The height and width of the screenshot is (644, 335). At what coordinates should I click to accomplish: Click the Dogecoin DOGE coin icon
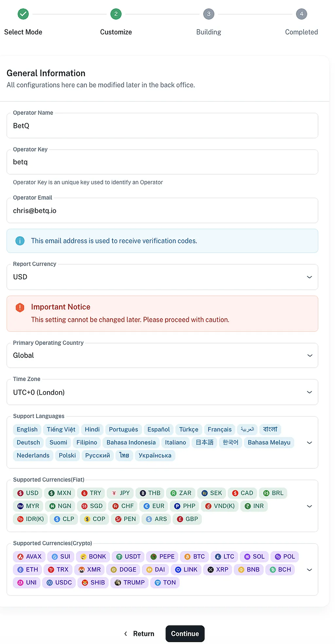point(114,570)
